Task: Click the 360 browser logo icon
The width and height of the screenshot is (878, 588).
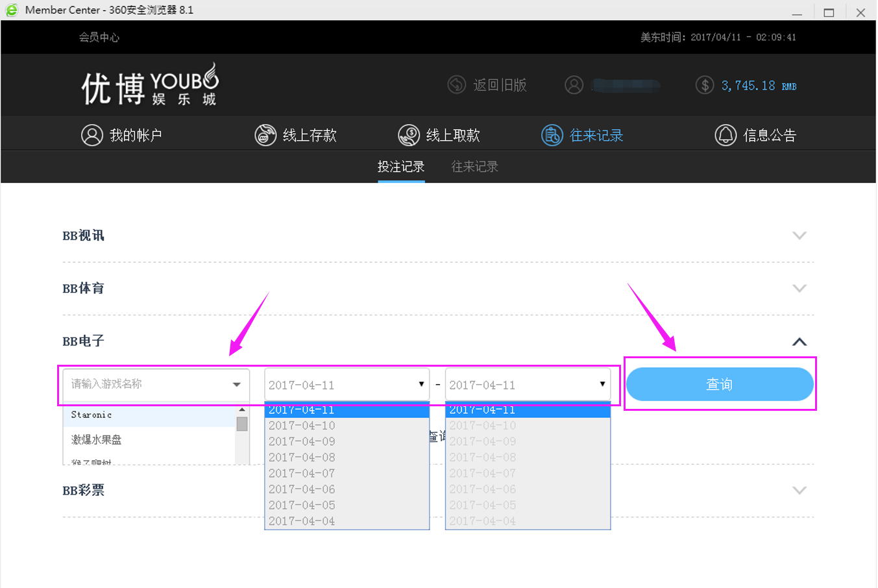Action: click(11, 10)
